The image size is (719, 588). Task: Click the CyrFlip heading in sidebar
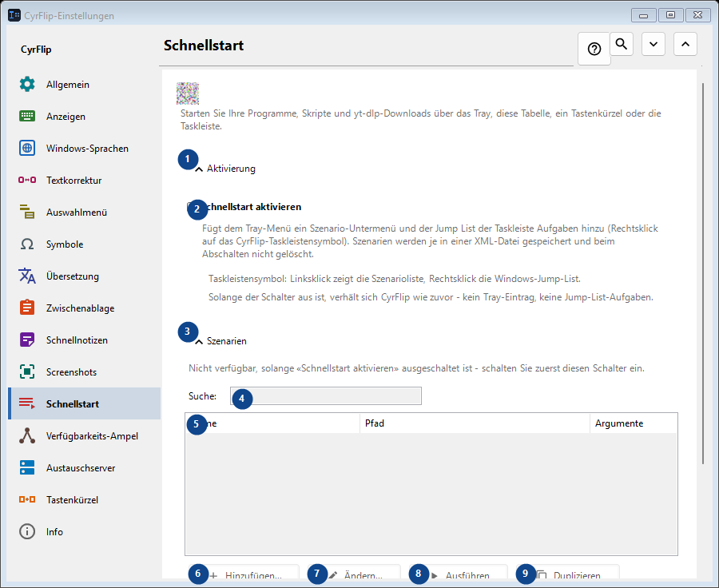36,50
